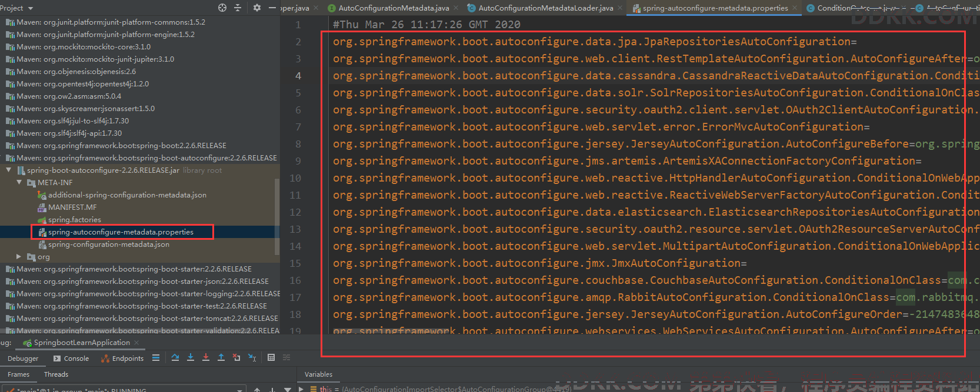Close the SpringbootLearnApplication debug tab
This screenshot has height=392, width=980.
coord(136,343)
